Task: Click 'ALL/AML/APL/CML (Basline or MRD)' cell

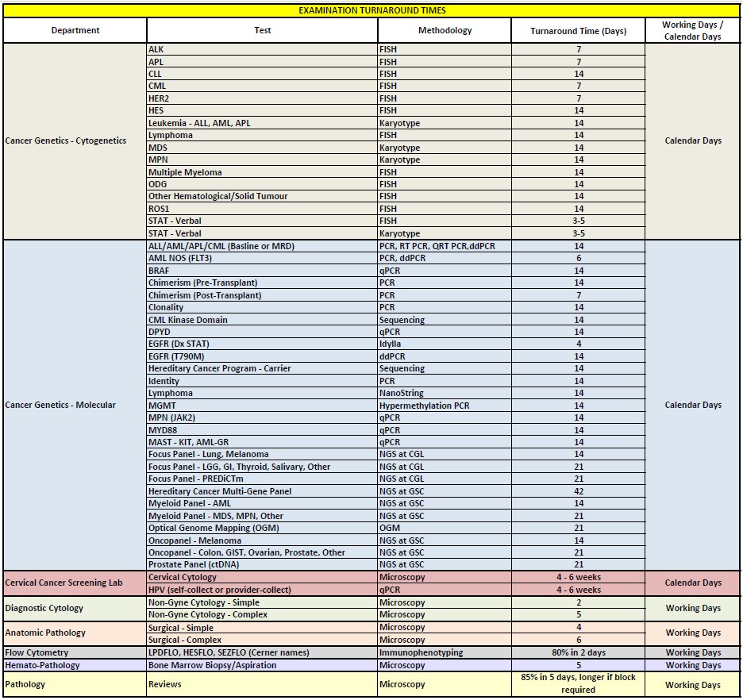Action: 262,246
